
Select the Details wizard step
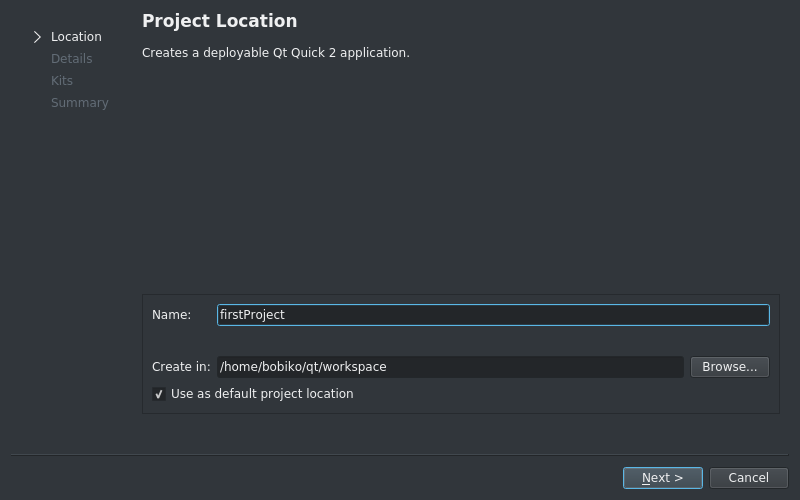pyautogui.click(x=71, y=59)
